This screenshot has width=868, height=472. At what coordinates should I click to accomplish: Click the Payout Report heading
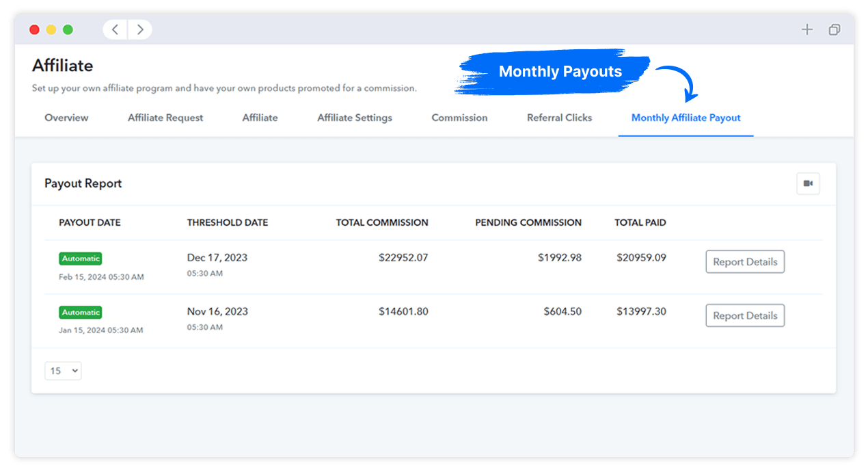coord(83,183)
